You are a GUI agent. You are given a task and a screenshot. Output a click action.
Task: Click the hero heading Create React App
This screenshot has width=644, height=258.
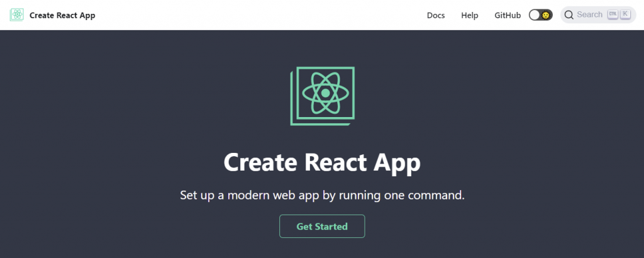pyautogui.click(x=322, y=163)
